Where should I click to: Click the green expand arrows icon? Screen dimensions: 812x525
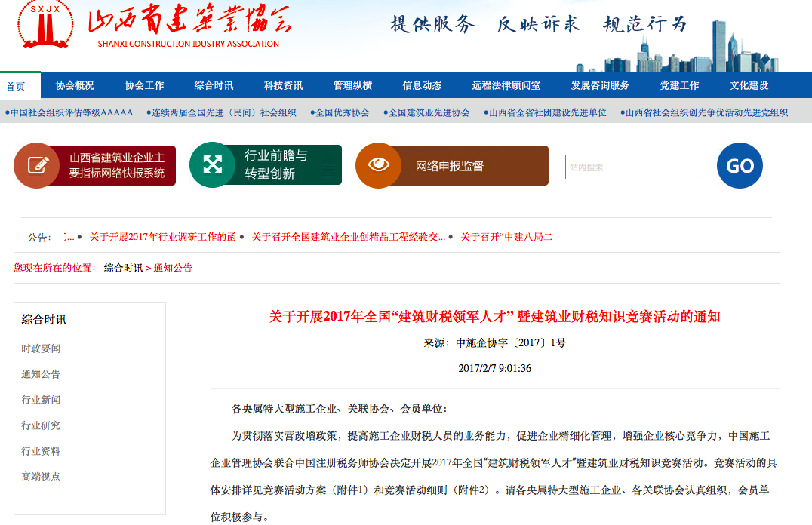212,164
